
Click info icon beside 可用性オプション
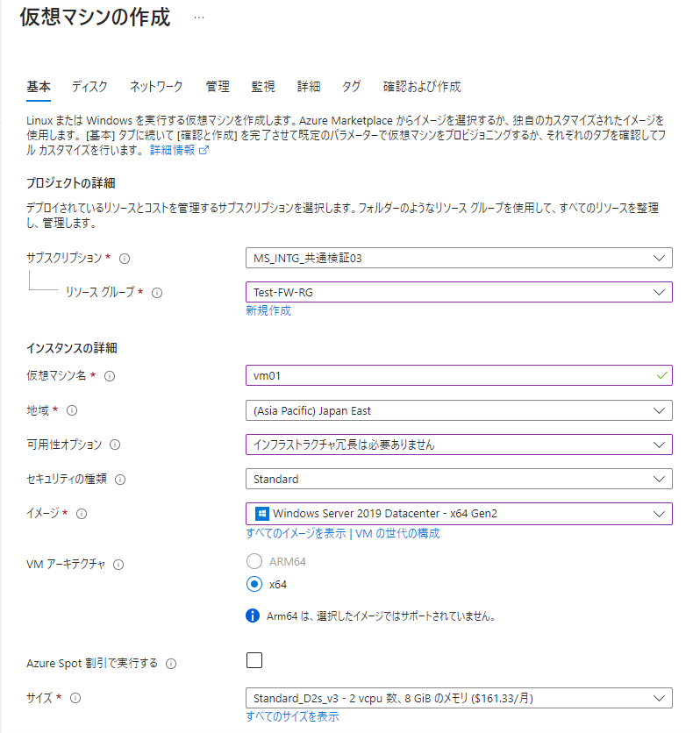115,445
